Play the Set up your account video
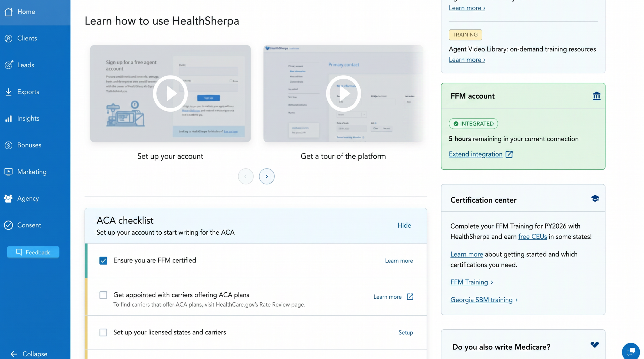This screenshot has width=644, height=359. [170, 93]
